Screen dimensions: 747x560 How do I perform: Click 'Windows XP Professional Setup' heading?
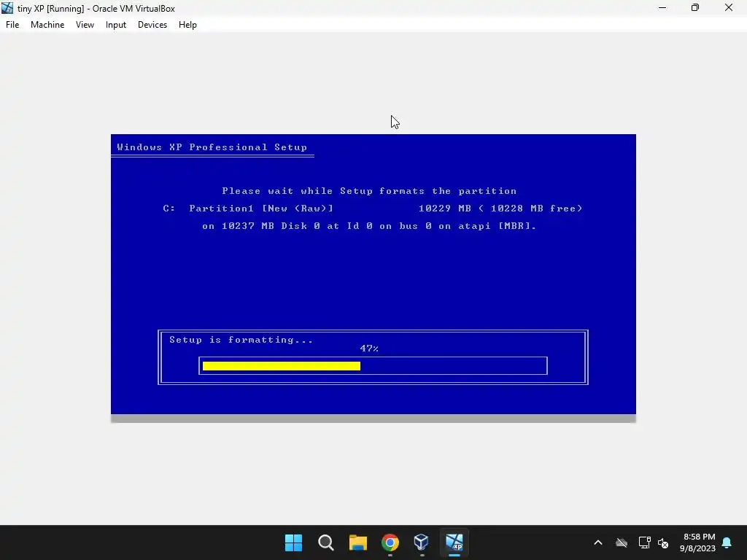(x=212, y=147)
